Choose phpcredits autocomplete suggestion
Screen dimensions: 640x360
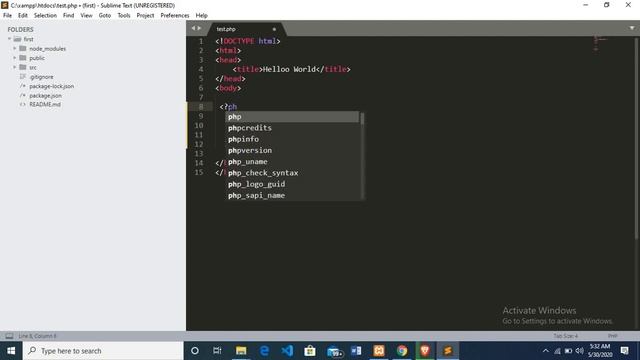coord(292,128)
